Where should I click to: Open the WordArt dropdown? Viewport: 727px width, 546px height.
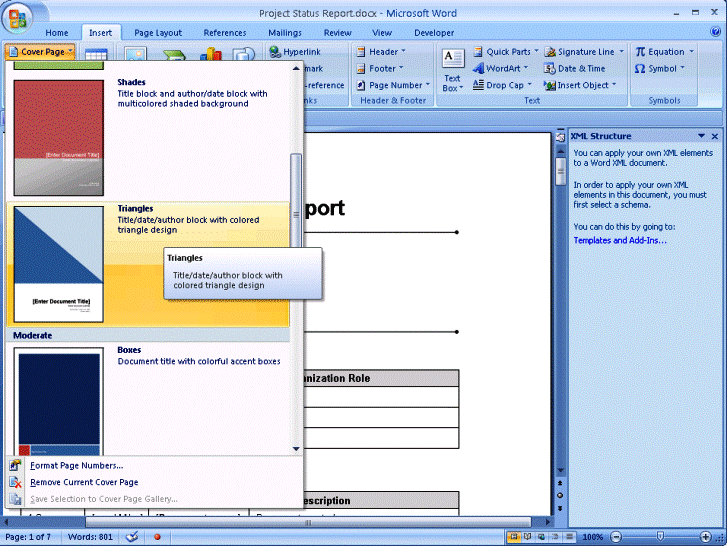click(501, 69)
